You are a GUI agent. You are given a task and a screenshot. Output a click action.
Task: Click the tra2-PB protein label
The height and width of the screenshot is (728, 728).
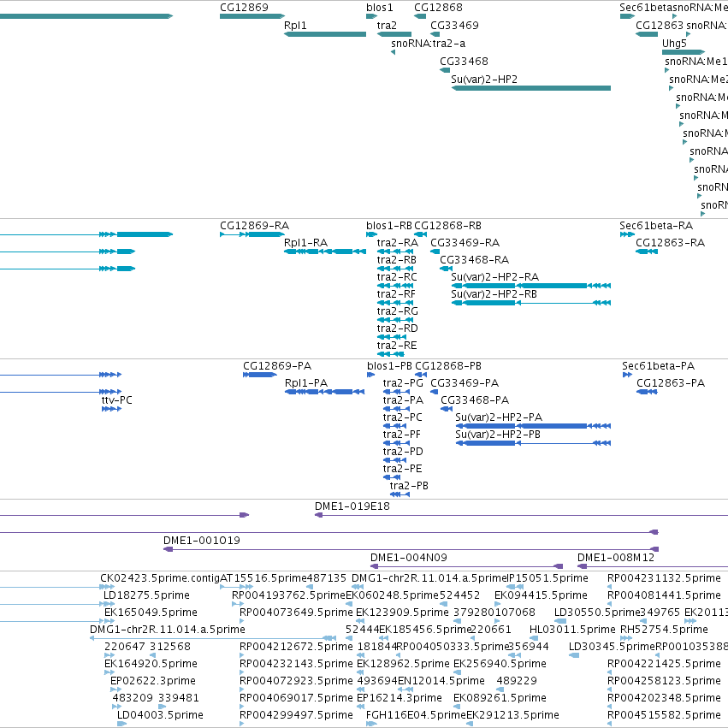(409, 486)
